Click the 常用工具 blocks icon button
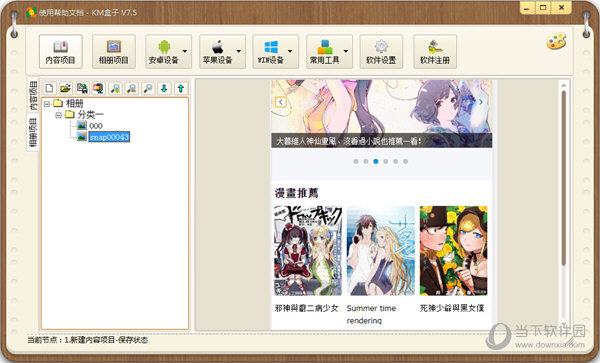600x363 pixels. point(324,52)
